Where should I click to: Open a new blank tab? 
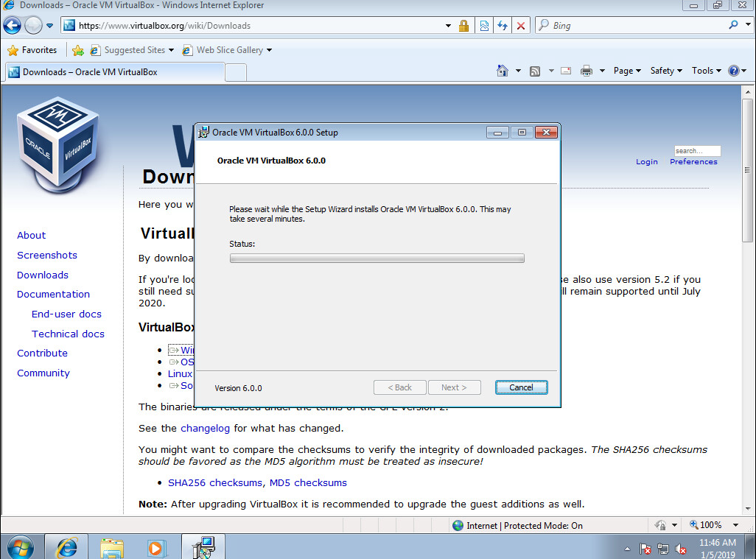[x=236, y=72]
